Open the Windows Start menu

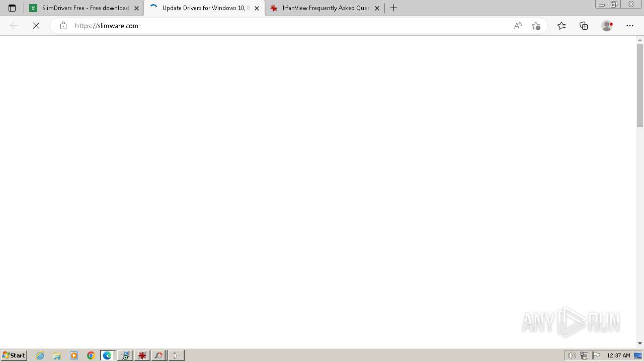point(14,355)
